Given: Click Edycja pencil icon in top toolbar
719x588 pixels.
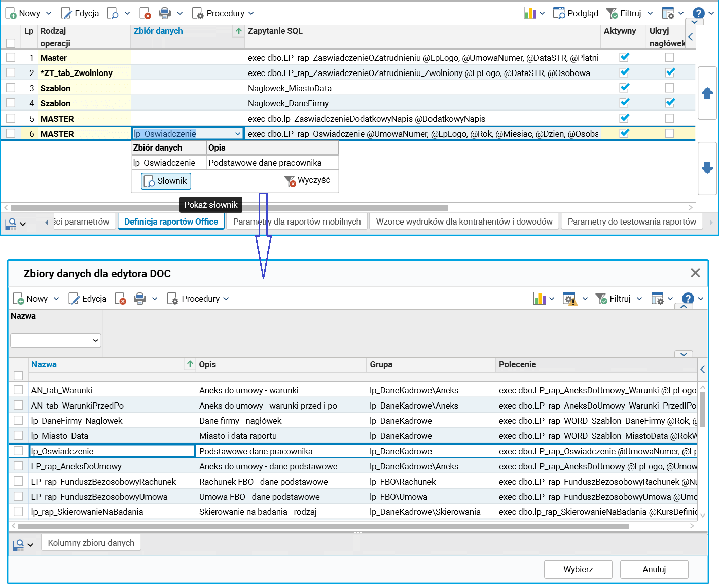Looking at the screenshot, I should coord(66,13).
